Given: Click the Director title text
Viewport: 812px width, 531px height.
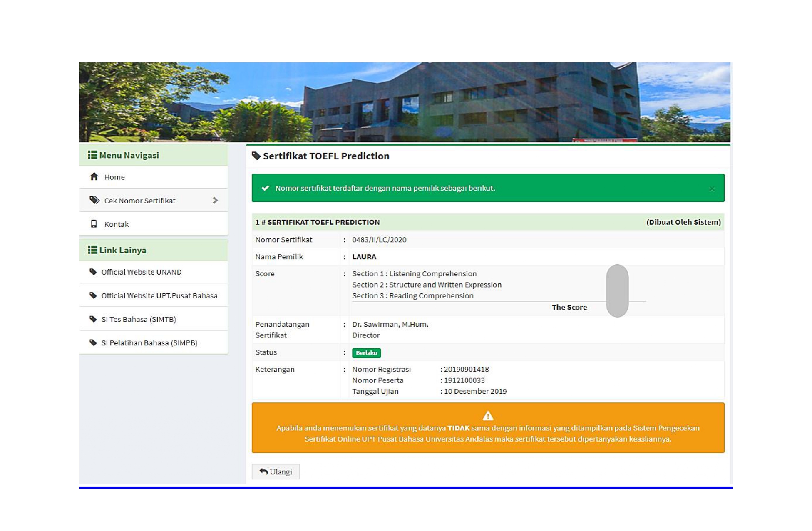Looking at the screenshot, I should click(366, 335).
